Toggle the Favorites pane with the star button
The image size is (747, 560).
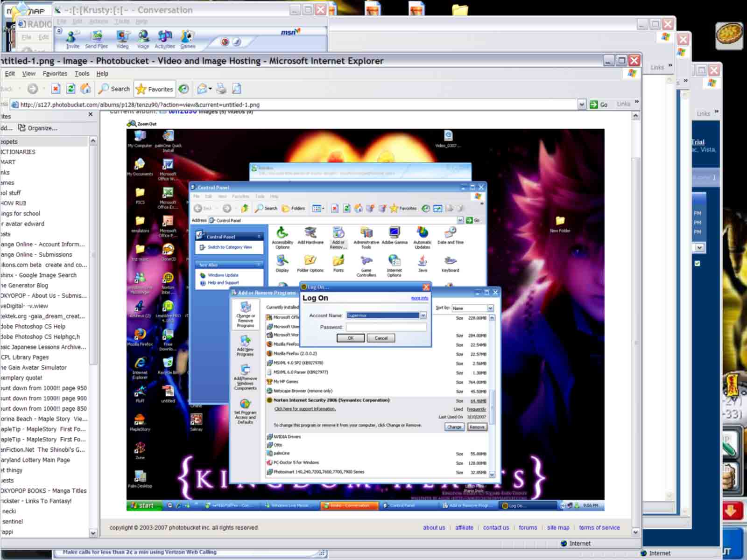click(x=154, y=89)
